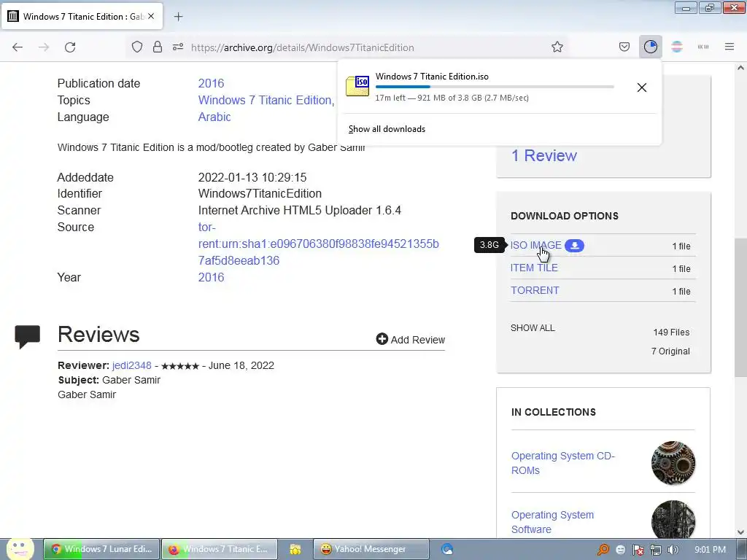This screenshot has height=560, width=747.
Task: Click the Add Review button
Action: 411,340
